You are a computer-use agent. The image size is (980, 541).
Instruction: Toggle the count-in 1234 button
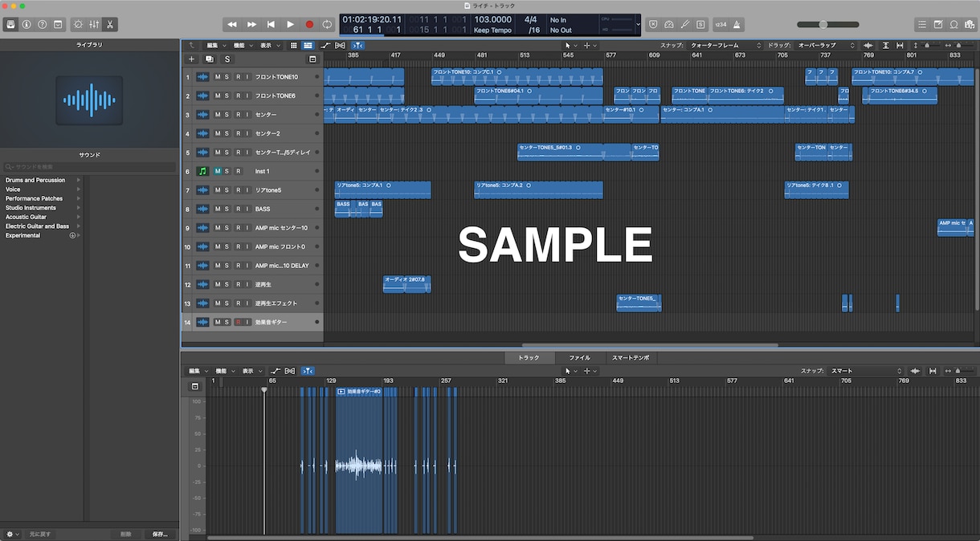721,24
